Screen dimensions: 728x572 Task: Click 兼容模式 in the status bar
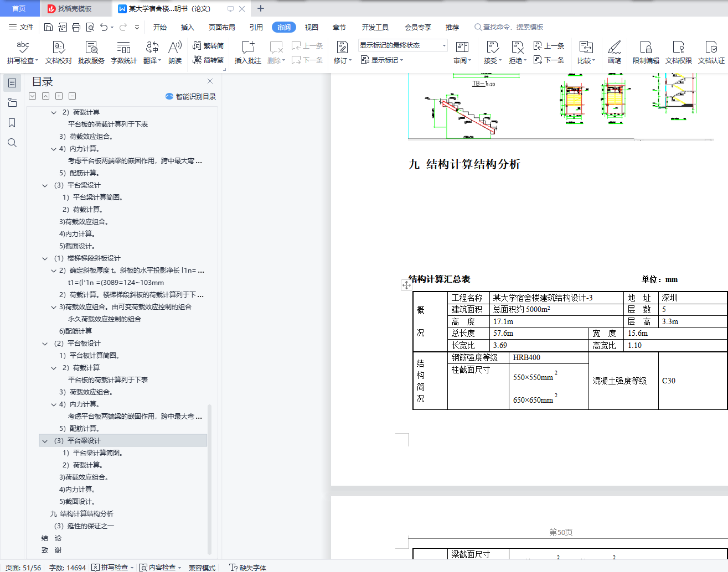point(202,568)
